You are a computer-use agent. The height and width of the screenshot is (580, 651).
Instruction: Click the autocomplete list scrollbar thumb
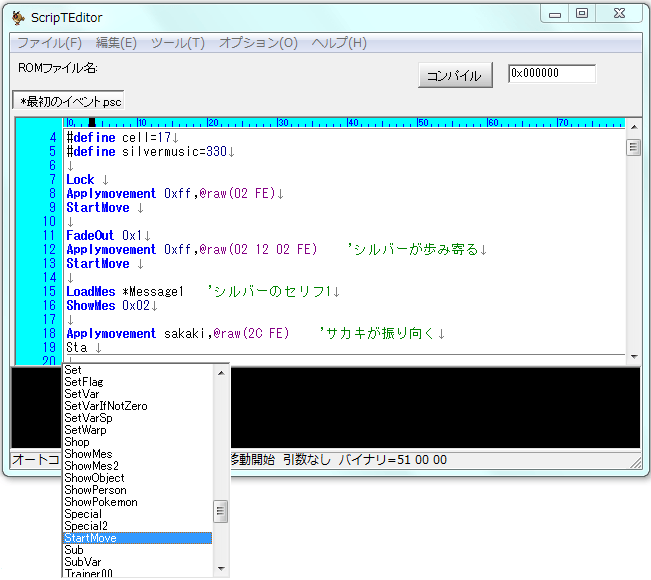click(221, 512)
